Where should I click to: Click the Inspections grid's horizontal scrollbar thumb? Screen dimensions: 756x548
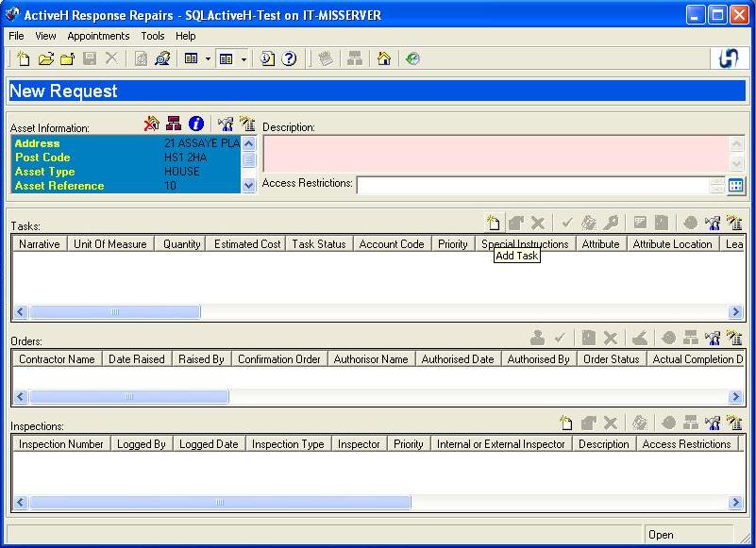tap(220, 502)
